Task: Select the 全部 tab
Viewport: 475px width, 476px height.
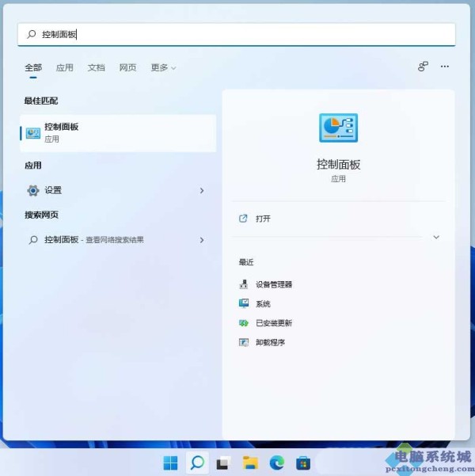Action: [33, 67]
